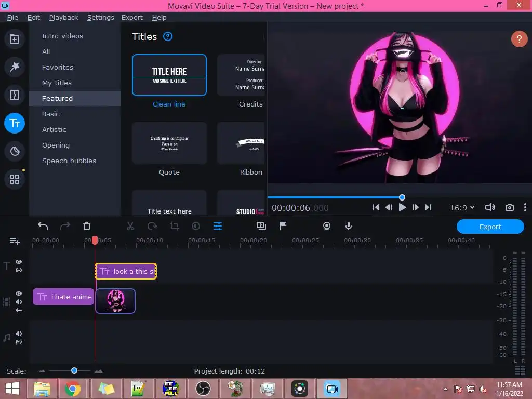Rotate the clip using rotate icon
Screen dimensions: 532x399
click(x=152, y=226)
